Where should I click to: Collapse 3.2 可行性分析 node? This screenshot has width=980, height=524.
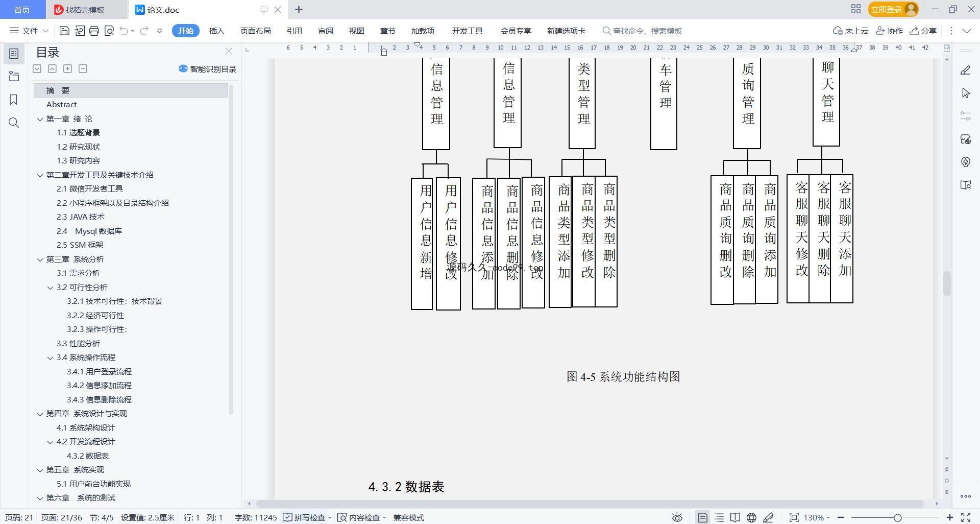point(51,288)
